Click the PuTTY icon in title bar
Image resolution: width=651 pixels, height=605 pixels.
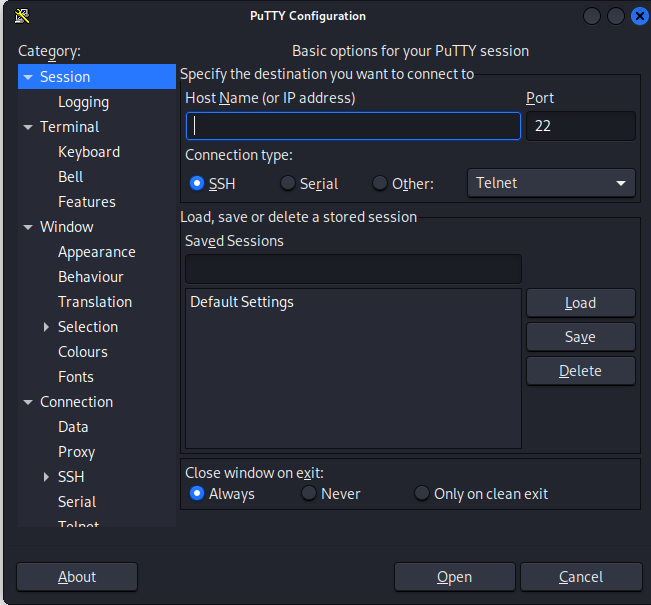pyautogui.click(x=22, y=16)
